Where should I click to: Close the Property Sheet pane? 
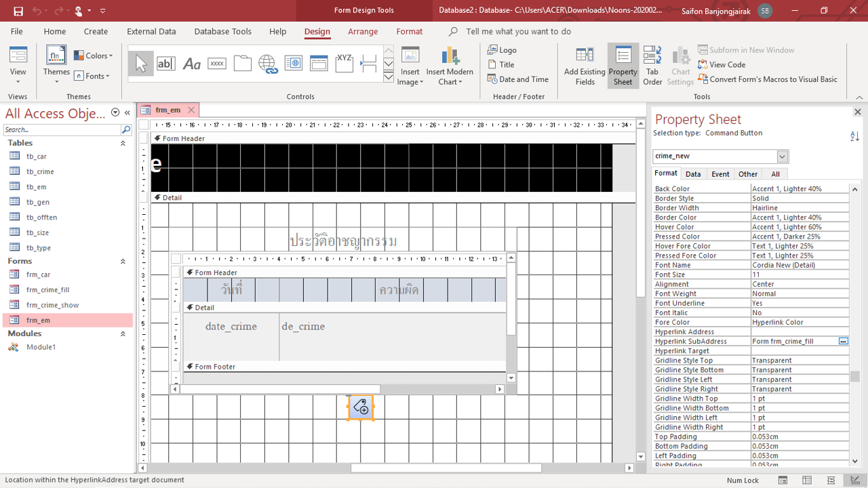coord(857,112)
